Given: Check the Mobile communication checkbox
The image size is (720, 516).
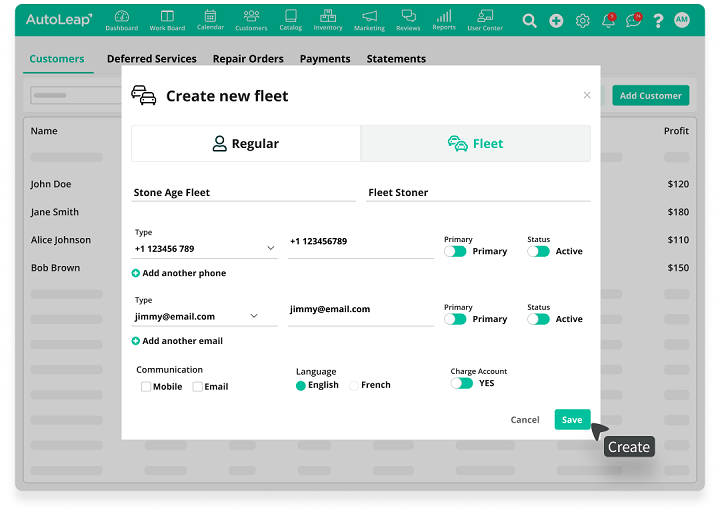Looking at the screenshot, I should 146,387.
